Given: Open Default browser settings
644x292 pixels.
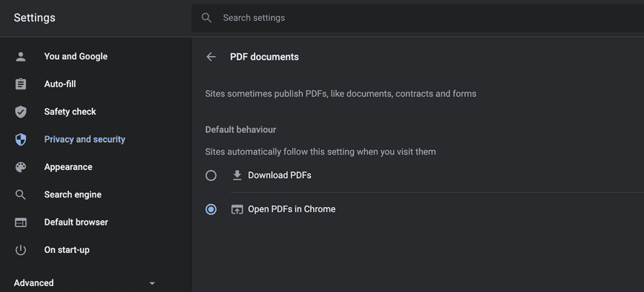Looking at the screenshot, I should tap(76, 223).
